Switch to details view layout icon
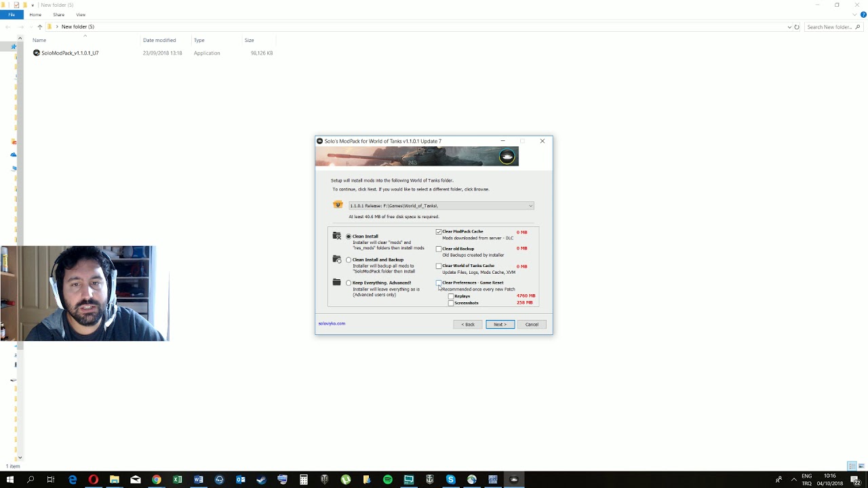This screenshot has height=488, width=868. pyautogui.click(x=852, y=466)
